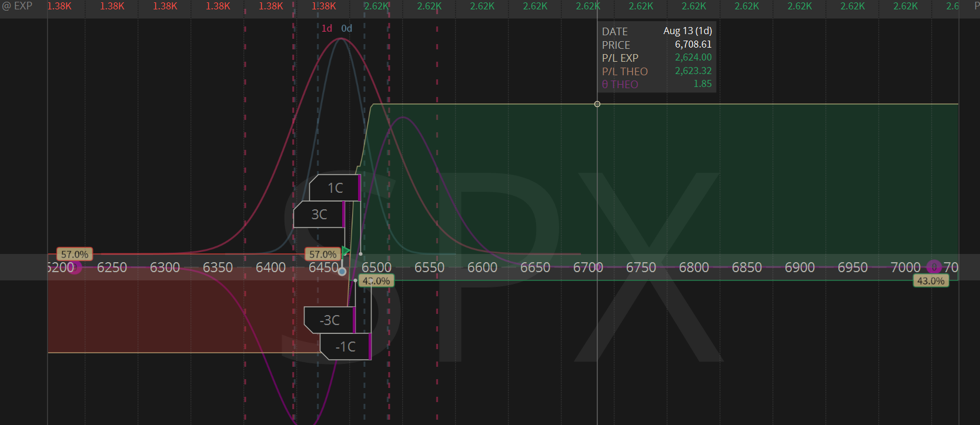The width and height of the screenshot is (980, 425).
Task: Click the 6300 price axis label
Action: [x=165, y=267]
